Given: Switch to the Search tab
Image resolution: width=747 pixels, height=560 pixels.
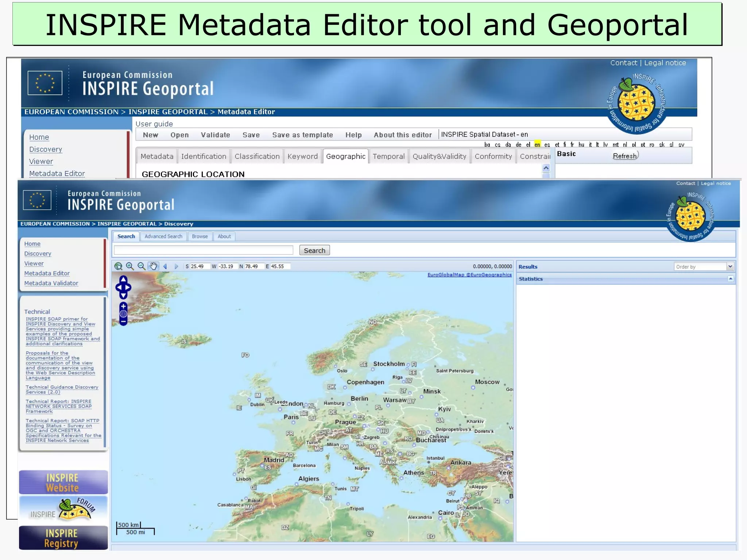Looking at the screenshot, I should 126,236.
